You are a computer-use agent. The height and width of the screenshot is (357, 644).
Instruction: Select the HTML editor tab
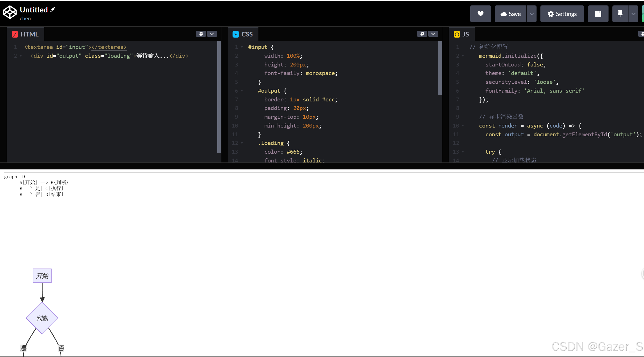click(25, 34)
